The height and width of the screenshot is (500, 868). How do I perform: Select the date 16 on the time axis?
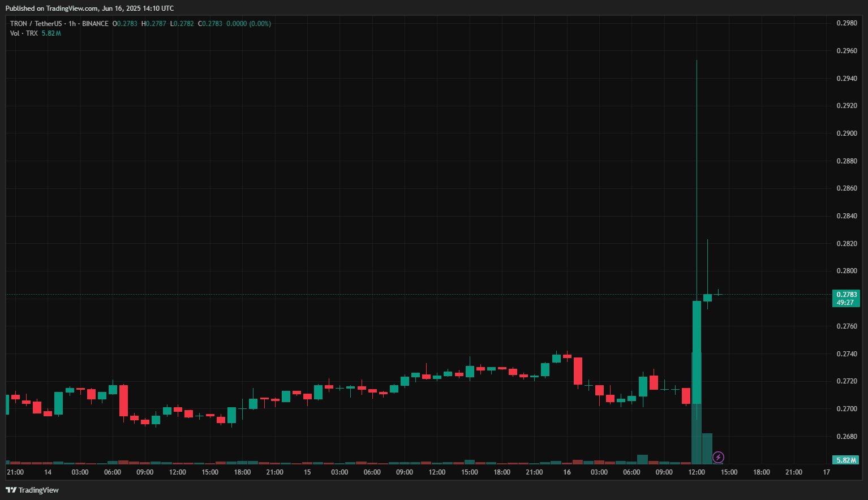(567, 472)
